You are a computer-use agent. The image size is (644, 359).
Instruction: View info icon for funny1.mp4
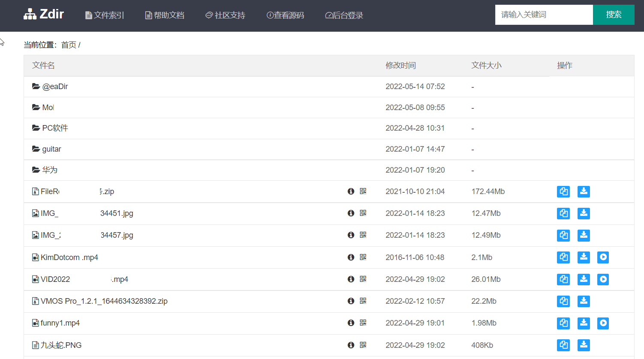tap(351, 323)
